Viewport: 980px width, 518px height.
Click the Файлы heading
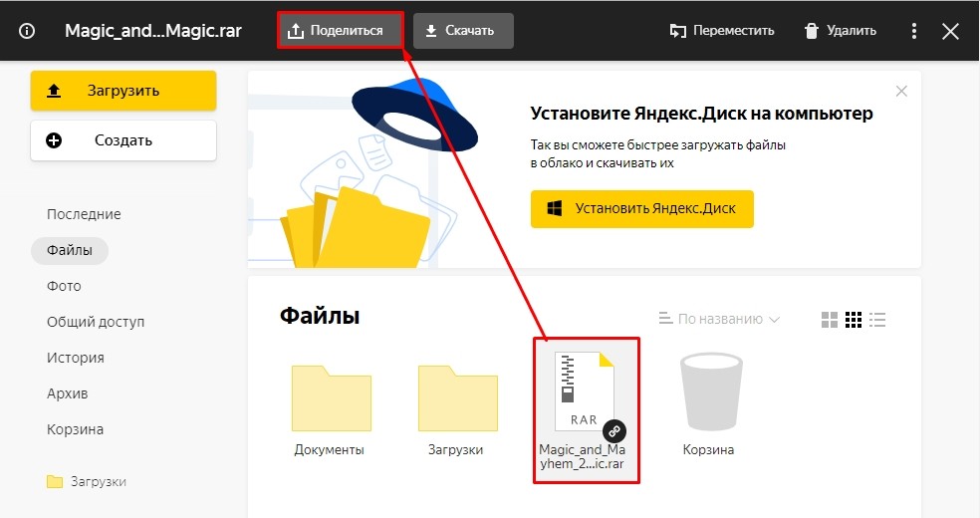pyautogui.click(x=320, y=316)
